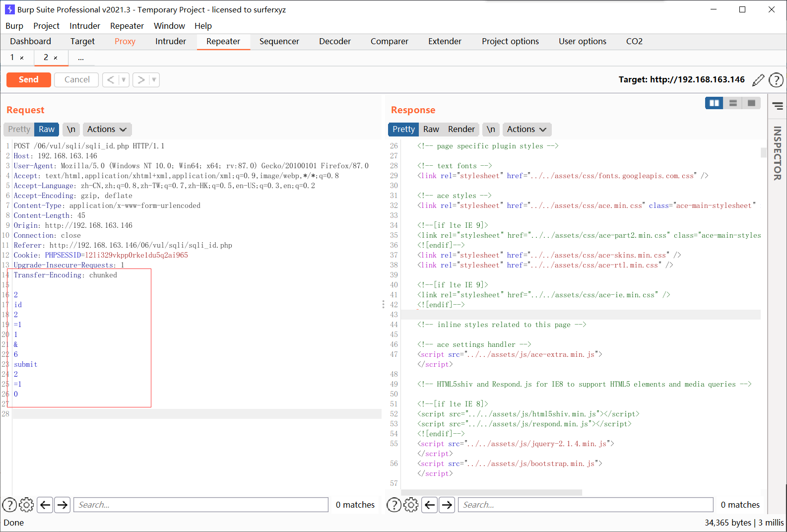Click the Target URL label text
Viewport: 787px width, 532px height.
[681, 79]
